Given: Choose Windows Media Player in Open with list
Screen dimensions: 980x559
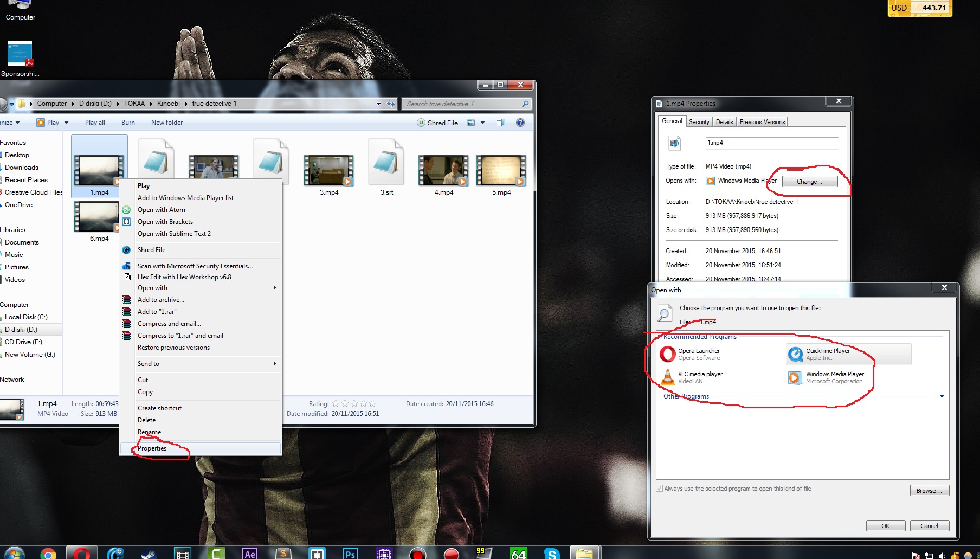Looking at the screenshot, I should [849, 377].
